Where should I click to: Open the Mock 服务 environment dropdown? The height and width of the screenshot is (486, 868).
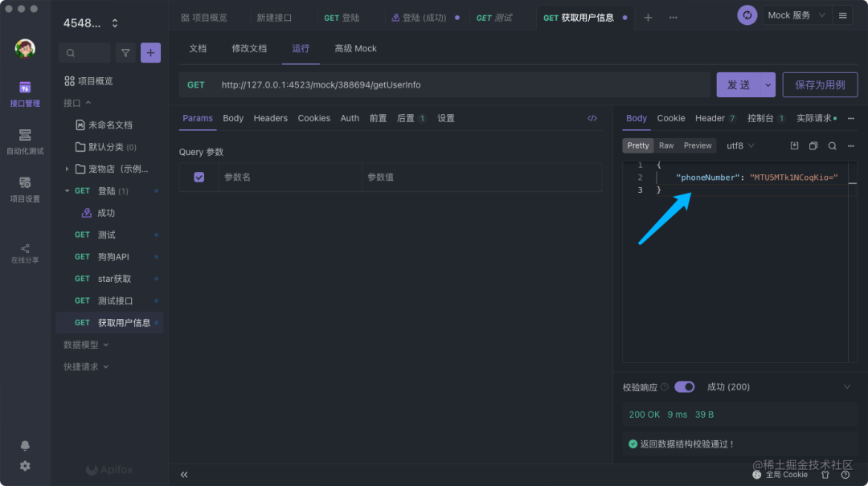796,15
